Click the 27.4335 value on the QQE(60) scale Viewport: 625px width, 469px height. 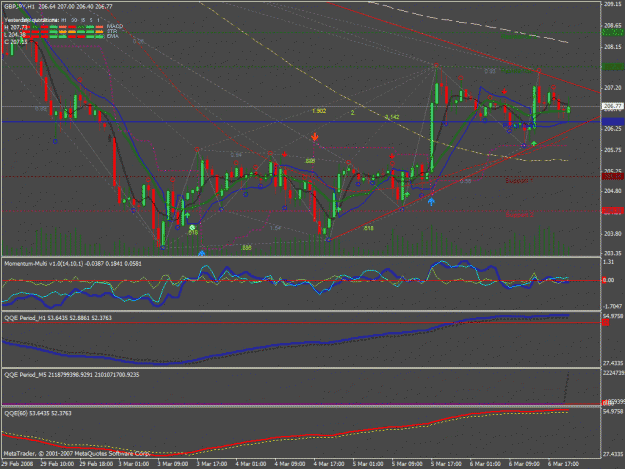pos(613,454)
